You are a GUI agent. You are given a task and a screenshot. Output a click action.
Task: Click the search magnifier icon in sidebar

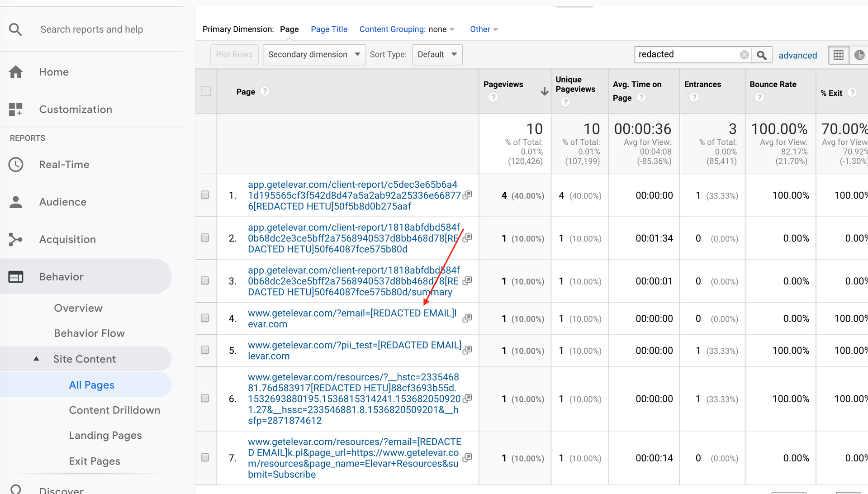pos(15,29)
